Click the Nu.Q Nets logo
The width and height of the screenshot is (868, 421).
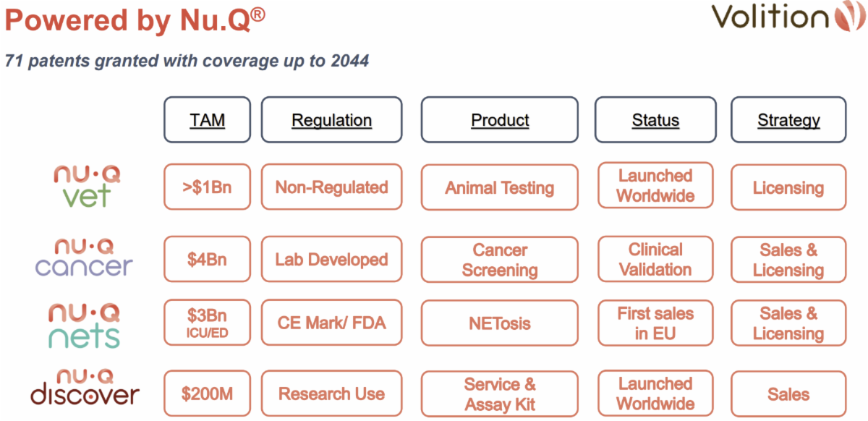tap(85, 326)
